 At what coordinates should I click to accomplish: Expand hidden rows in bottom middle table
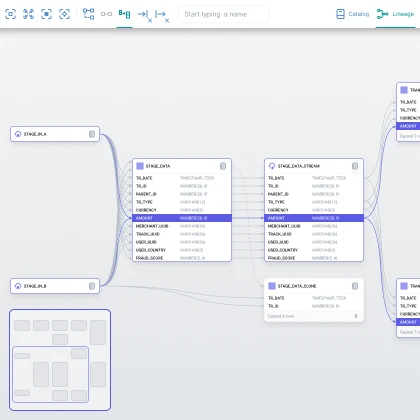click(x=314, y=316)
